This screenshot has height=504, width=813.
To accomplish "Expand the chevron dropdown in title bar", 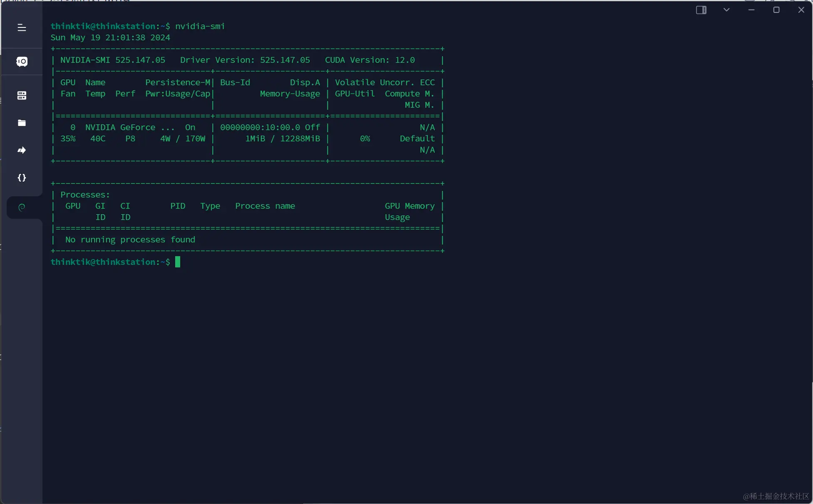I will pyautogui.click(x=726, y=10).
